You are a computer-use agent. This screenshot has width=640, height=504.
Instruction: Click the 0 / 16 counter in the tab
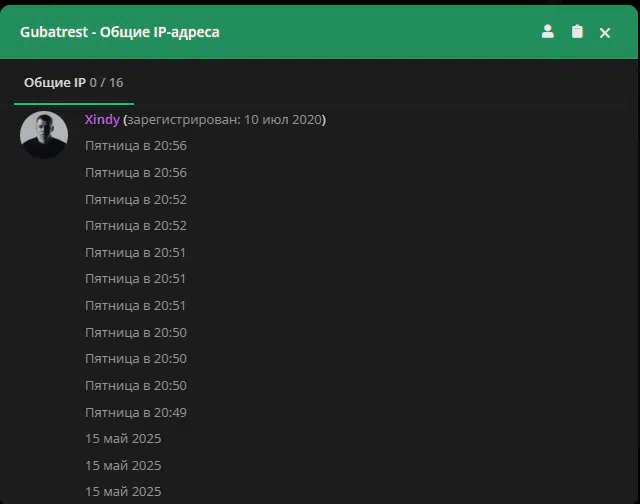106,83
